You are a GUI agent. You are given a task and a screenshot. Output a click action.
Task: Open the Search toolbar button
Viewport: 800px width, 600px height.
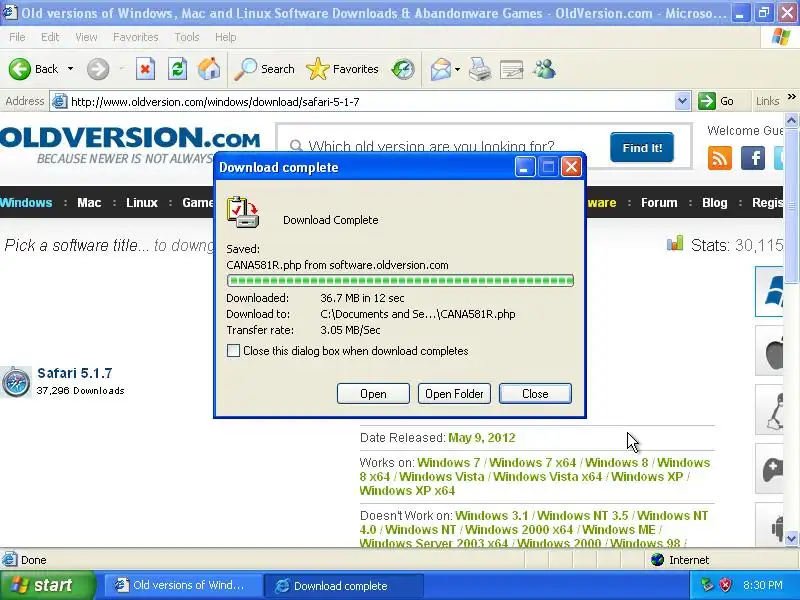(264, 69)
